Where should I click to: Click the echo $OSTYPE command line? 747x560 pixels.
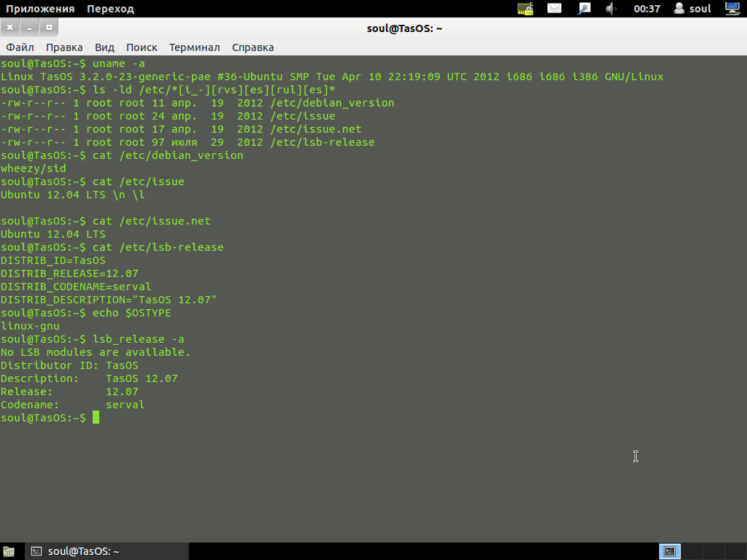pos(86,313)
